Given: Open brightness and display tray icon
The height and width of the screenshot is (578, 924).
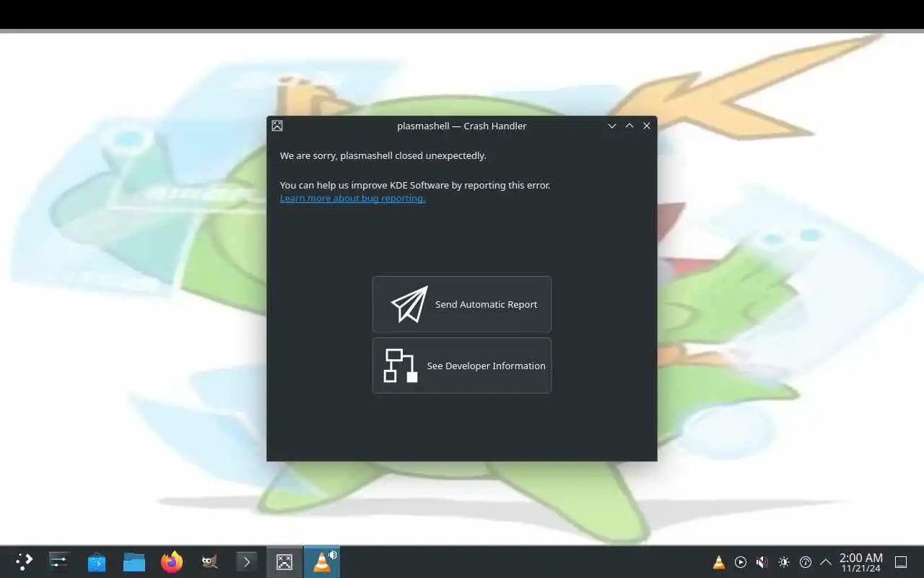Looking at the screenshot, I should click(784, 562).
